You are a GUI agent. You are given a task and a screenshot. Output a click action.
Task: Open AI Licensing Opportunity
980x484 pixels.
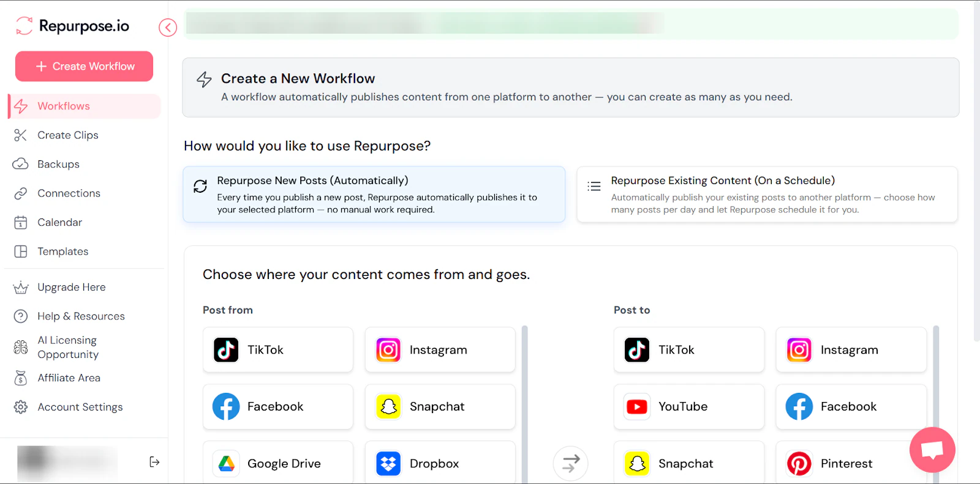pos(68,347)
